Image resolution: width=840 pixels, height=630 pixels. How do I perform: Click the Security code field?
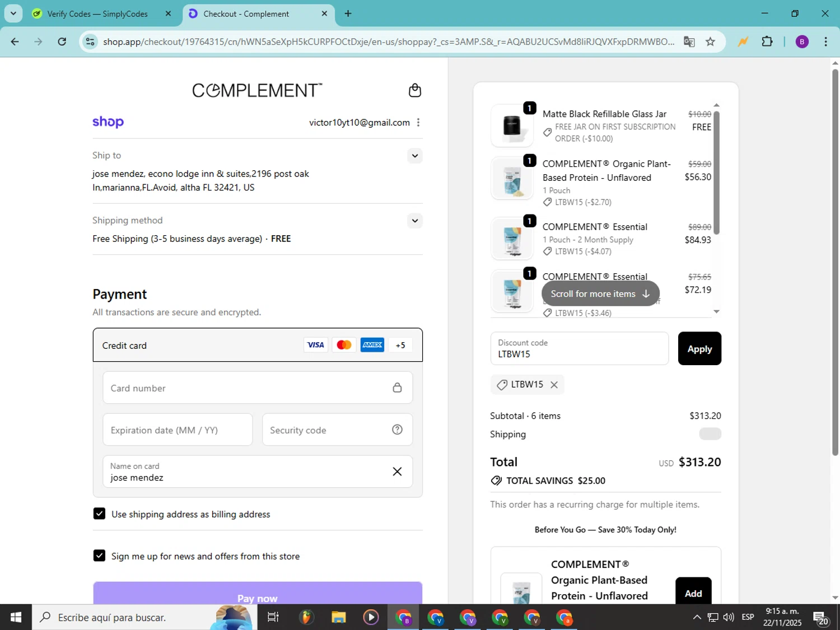(x=337, y=430)
